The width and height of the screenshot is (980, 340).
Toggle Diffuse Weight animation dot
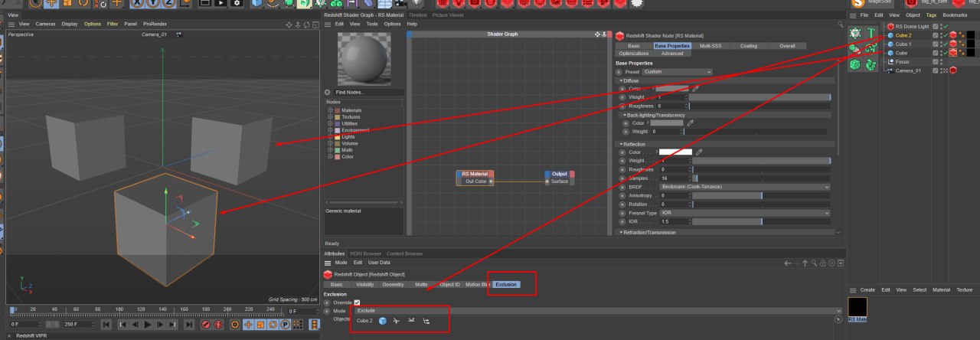[622, 97]
